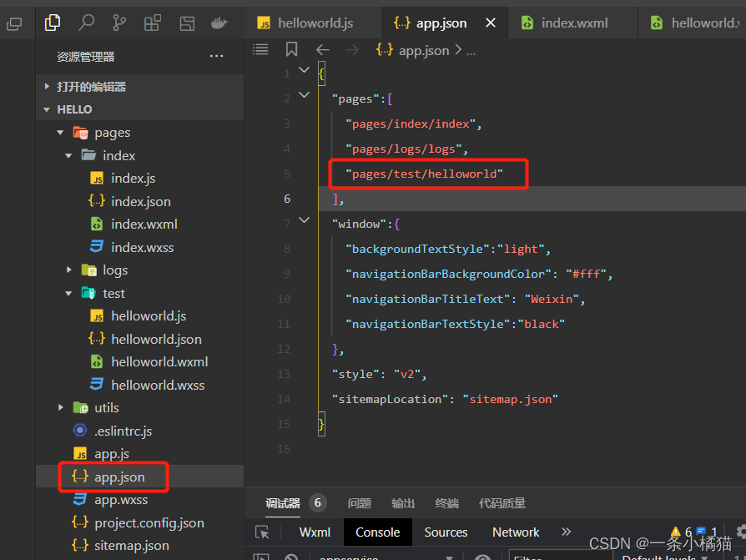Fold the code block at line 1
Screen dimensions: 746x560
304,69
